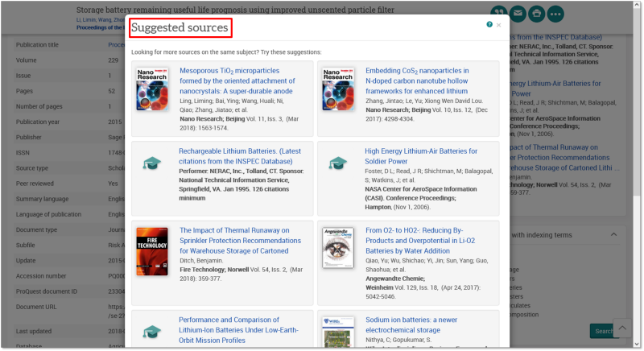644x351 pixels.
Task: Click the graduation cap icon for Rechargeable Lithium Batteries
Action: 151,163
